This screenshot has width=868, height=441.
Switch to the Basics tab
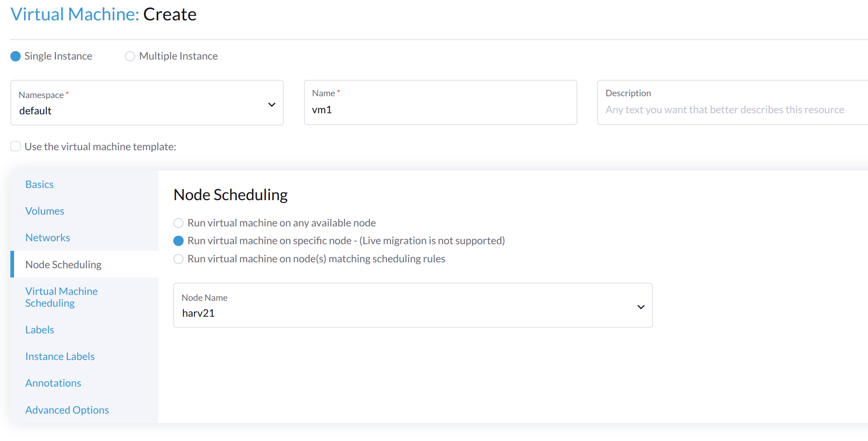39,184
